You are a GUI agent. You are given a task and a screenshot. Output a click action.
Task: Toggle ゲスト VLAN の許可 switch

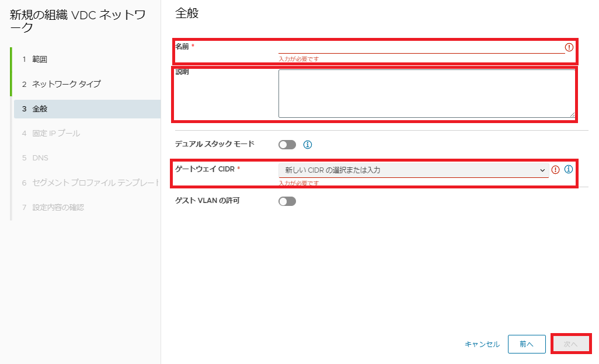[287, 201]
